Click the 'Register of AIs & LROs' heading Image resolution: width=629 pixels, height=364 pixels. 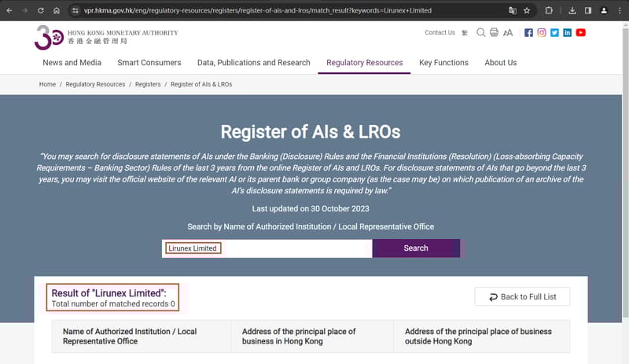[x=311, y=131]
